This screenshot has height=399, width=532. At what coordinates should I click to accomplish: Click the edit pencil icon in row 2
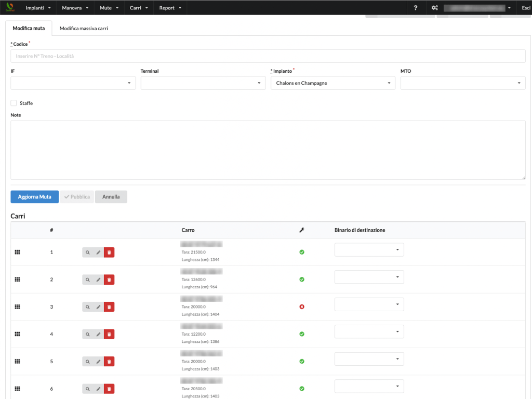[x=98, y=280]
